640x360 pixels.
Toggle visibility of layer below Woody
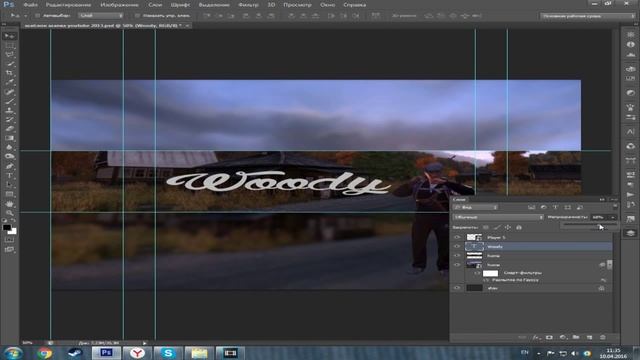point(457,256)
